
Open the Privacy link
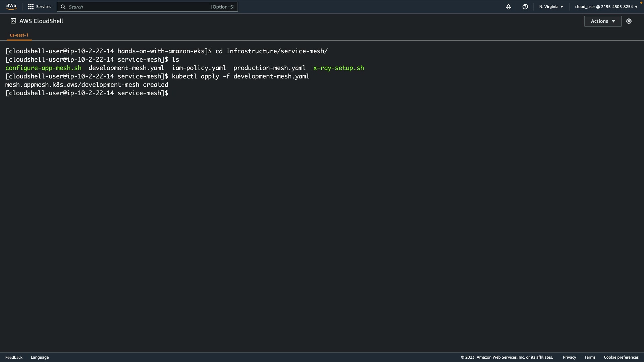coord(569,357)
